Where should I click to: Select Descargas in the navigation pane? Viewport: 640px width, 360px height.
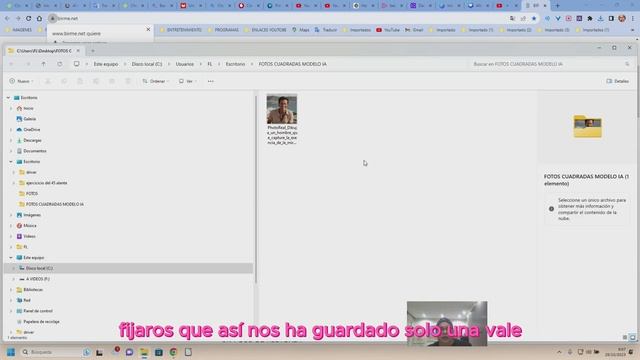32,140
